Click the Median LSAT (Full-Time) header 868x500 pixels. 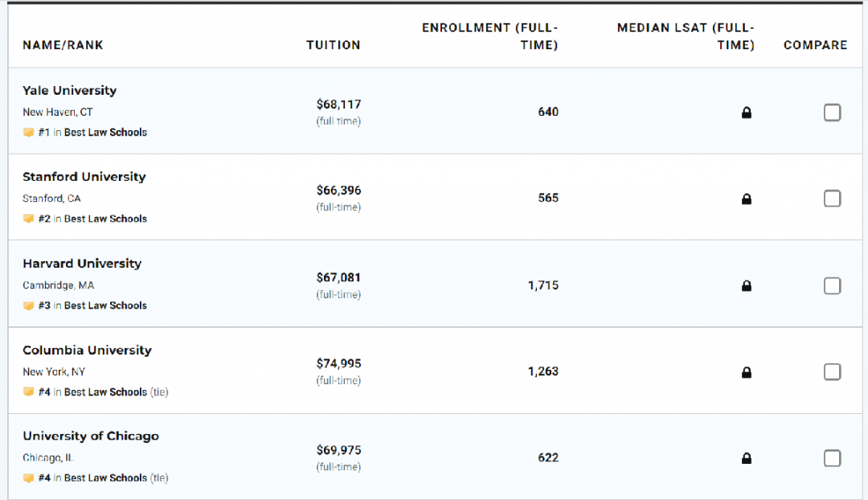pos(686,36)
